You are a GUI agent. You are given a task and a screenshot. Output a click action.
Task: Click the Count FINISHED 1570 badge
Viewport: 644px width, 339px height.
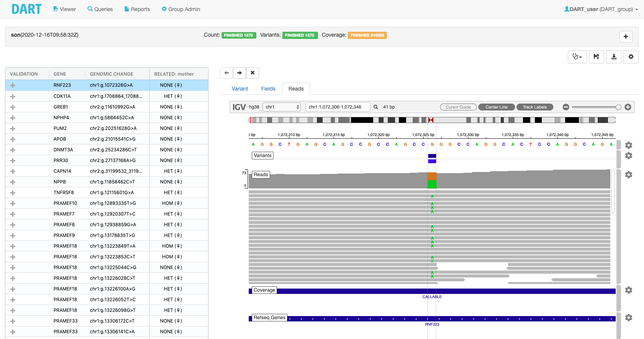[239, 35]
